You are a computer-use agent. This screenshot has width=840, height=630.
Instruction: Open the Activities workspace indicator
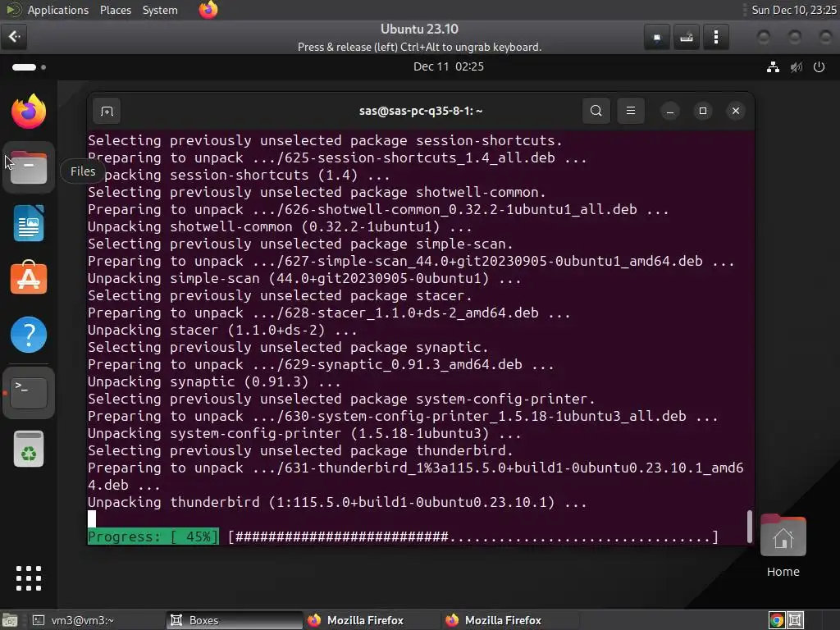[29, 67]
